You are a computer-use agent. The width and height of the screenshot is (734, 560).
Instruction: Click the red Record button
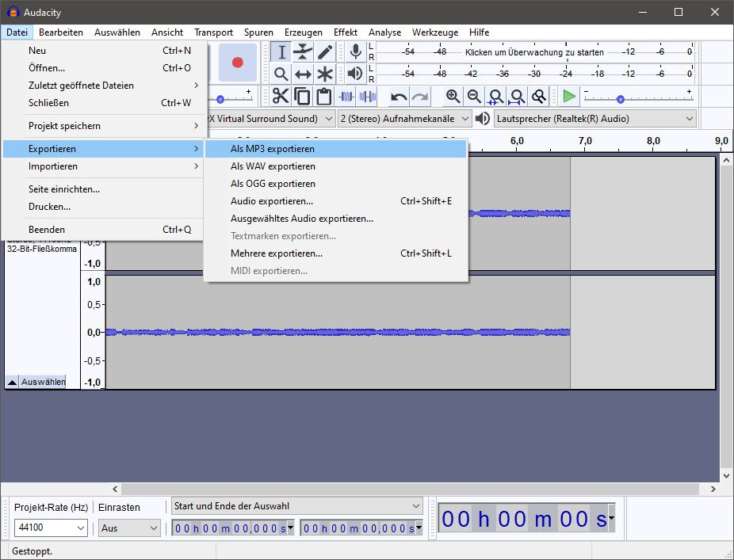(x=237, y=63)
